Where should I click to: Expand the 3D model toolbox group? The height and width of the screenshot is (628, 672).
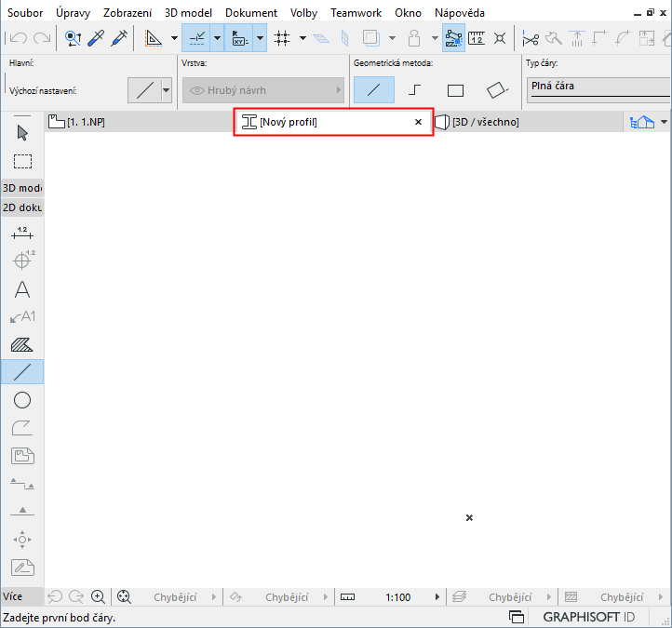[x=22, y=188]
